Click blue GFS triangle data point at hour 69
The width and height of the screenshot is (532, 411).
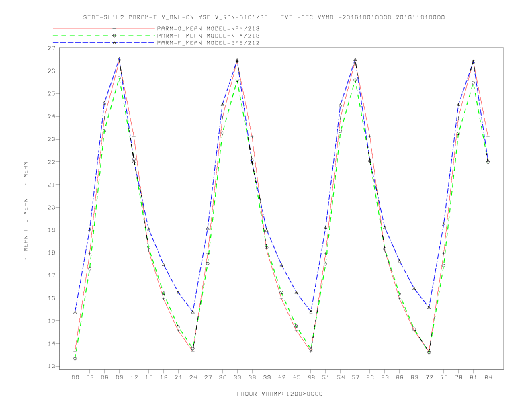coord(414,289)
